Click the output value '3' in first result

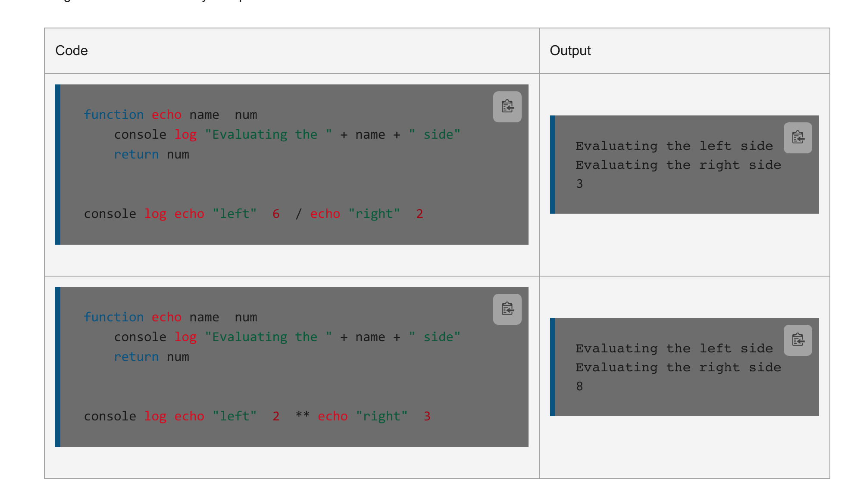[579, 183]
